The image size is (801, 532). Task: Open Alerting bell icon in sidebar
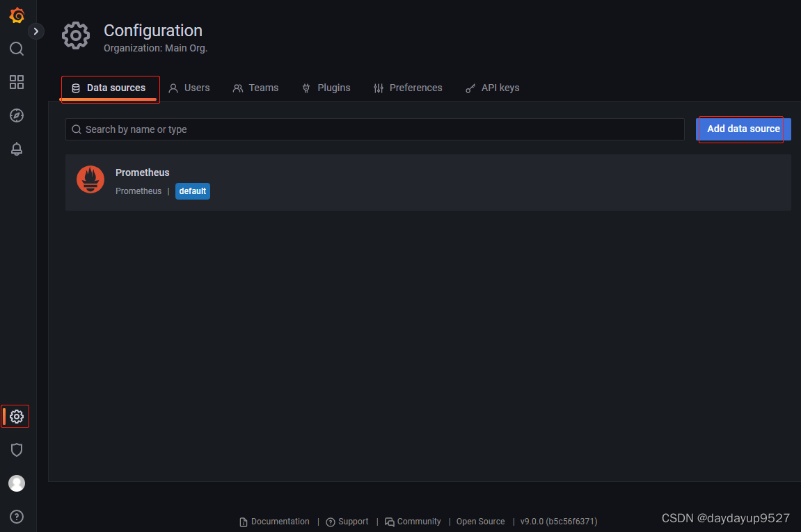pyautogui.click(x=17, y=149)
